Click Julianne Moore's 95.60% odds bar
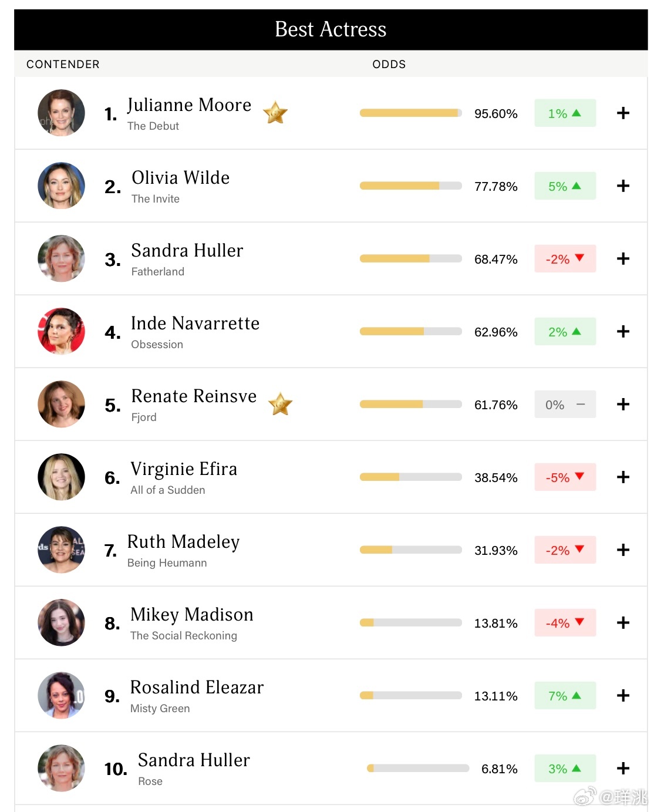Viewport: 654px width, 812px height. tap(411, 113)
